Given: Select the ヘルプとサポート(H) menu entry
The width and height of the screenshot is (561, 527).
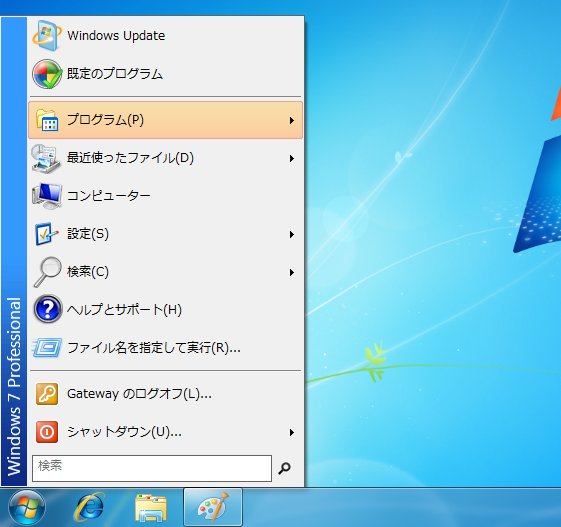Looking at the screenshot, I should [165, 309].
